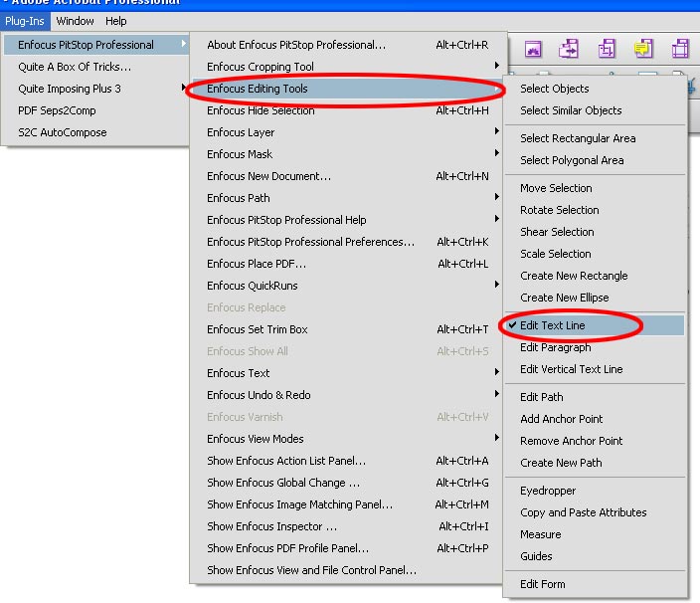This screenshot has height=603, width=700.
Task: Choose Create New Path
Action: tap(595, 463)
